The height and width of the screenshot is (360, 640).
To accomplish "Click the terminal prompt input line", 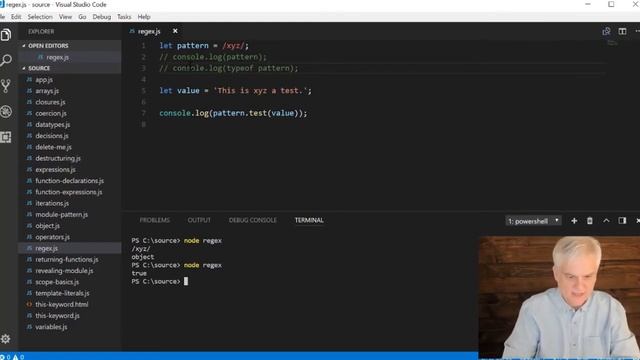I will pos(160,282).
